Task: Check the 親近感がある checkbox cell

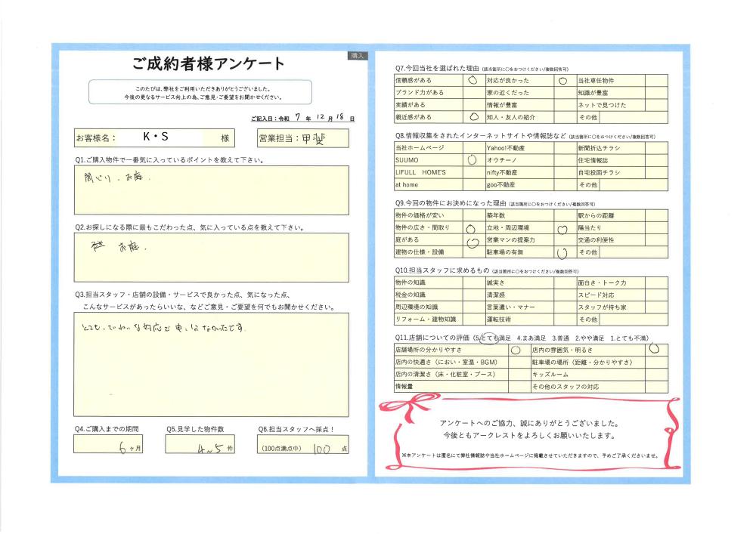Action: tap(472, 117)
